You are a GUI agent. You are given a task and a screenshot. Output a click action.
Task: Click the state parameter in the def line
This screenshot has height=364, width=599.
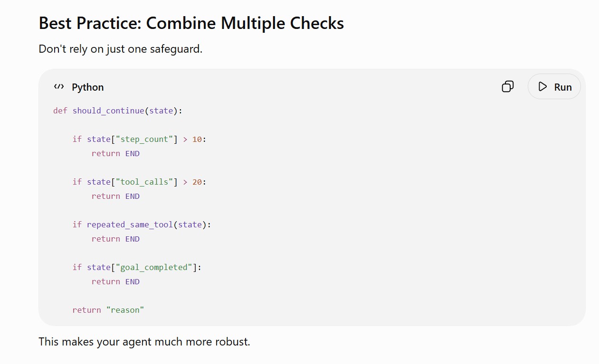pos(161,111)
